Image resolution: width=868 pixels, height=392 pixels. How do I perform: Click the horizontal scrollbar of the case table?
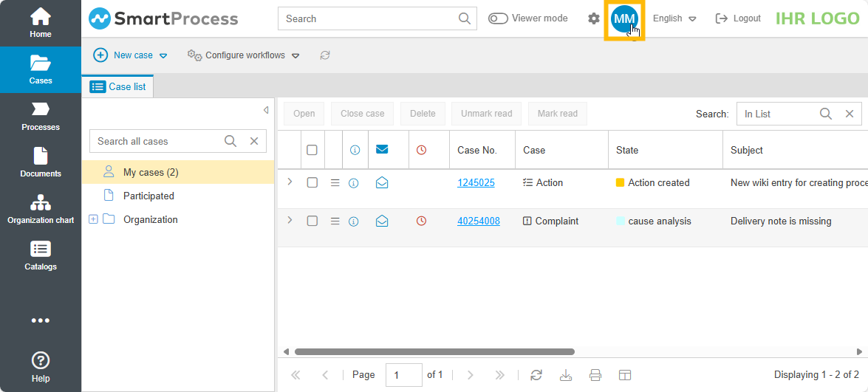(x=434, y=352)
